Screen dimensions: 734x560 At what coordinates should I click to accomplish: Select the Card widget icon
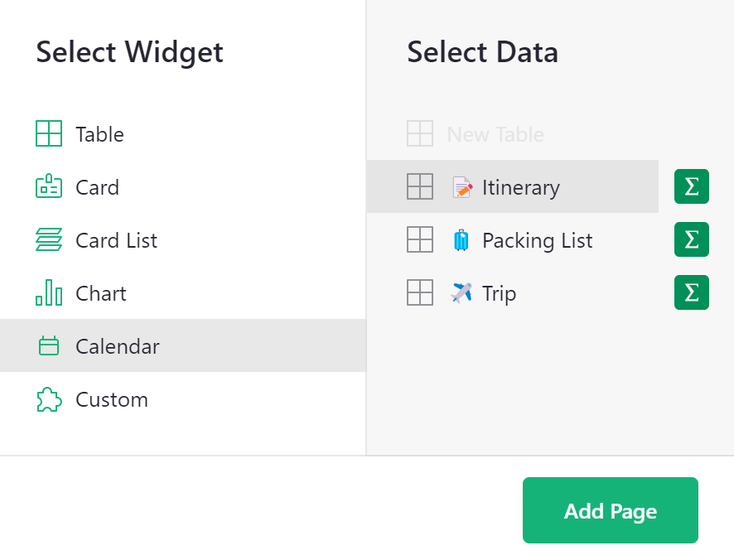point(50,186)
